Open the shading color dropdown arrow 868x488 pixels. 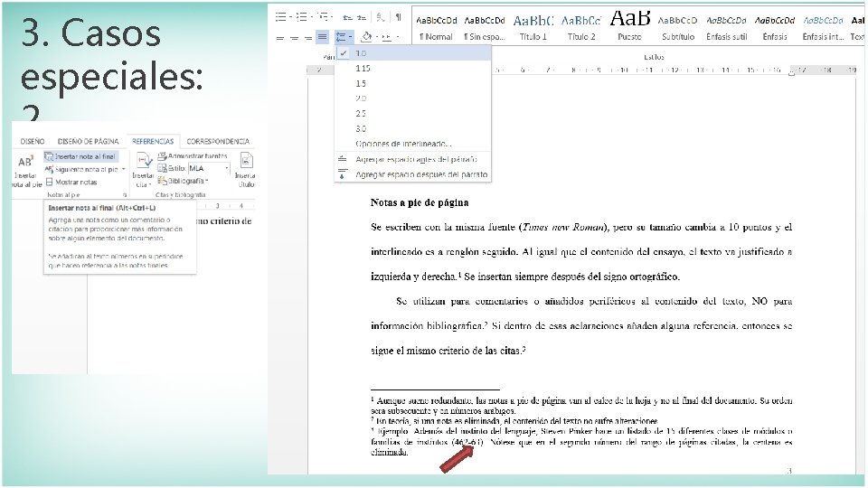coord(376,37)
